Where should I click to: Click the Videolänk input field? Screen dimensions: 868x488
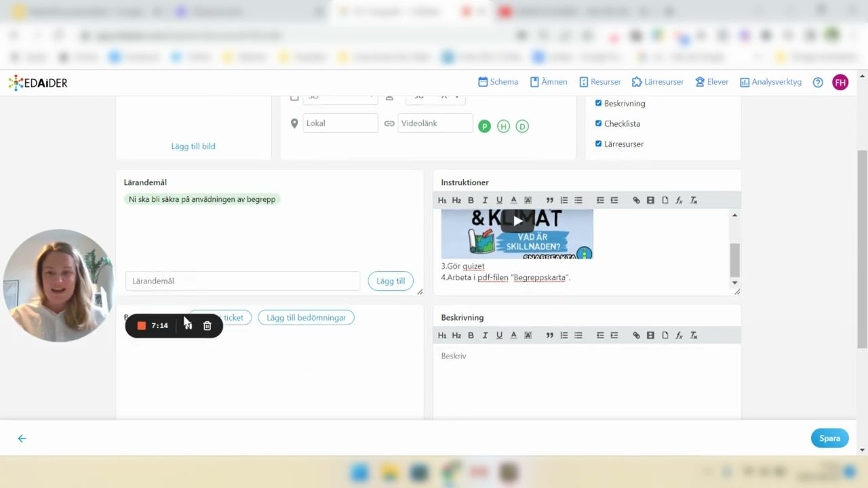pos(435,123)
